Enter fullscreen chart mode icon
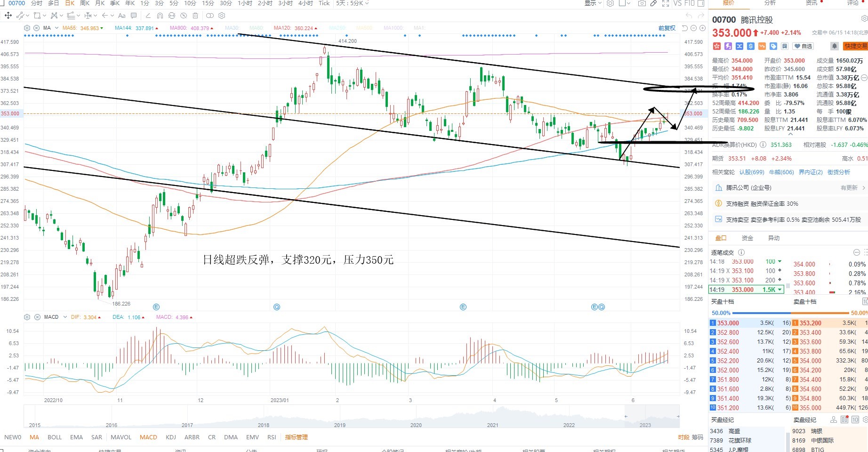The width and height of the screenshot is (868, 452). (666, 3)
